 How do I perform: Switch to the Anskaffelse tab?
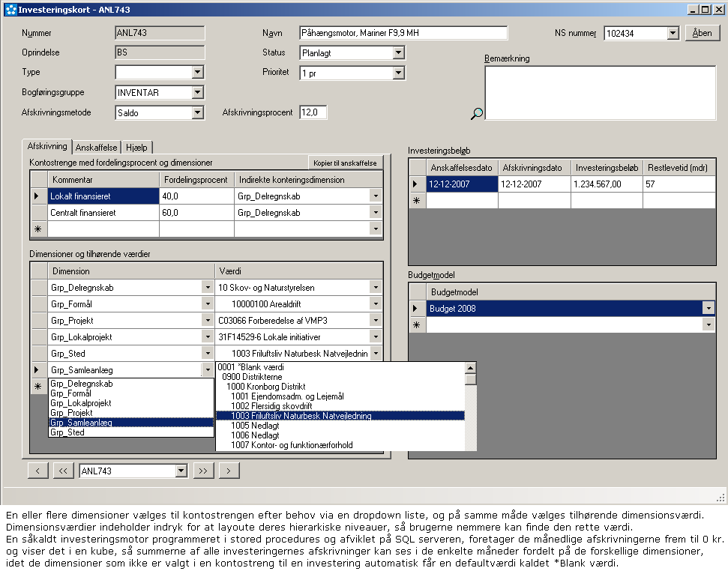coord(96,148)
